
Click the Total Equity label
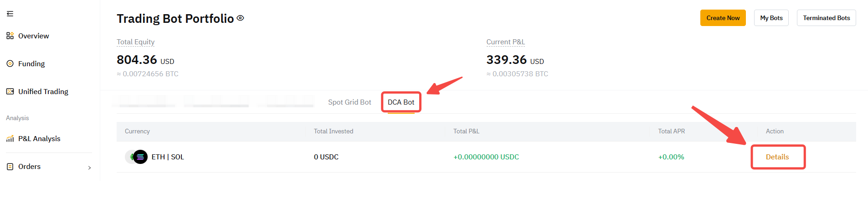click(x=135, y=42)
